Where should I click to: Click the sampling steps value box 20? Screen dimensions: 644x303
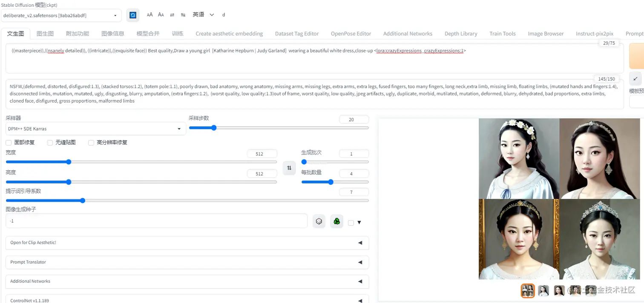[354, 120]
